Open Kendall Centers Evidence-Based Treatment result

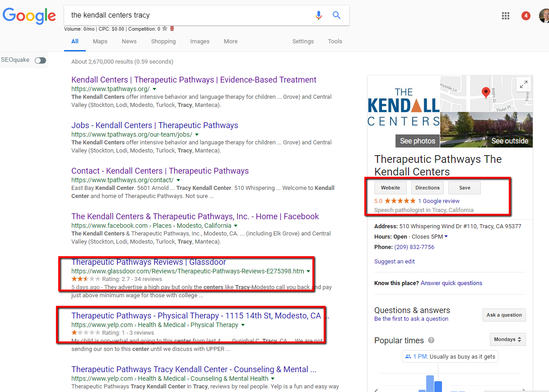[x=194, y=80]
